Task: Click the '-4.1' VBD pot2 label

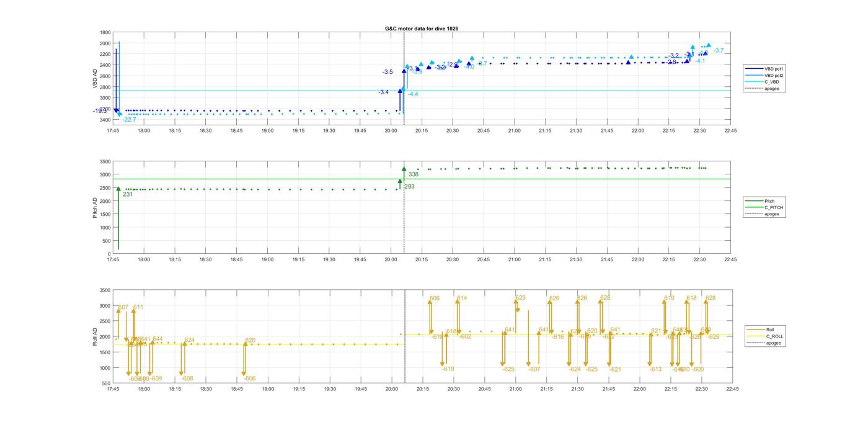Action: (x=700, y=61)
